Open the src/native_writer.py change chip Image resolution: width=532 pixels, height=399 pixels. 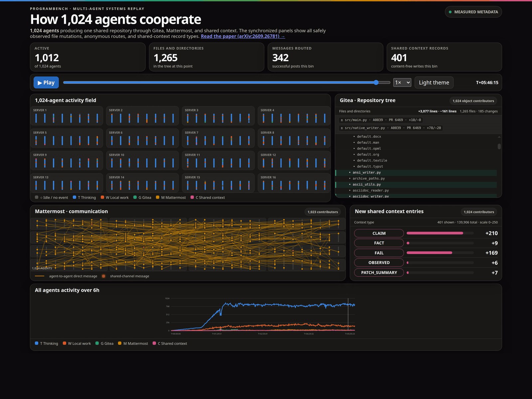click(x=391, y=128)
